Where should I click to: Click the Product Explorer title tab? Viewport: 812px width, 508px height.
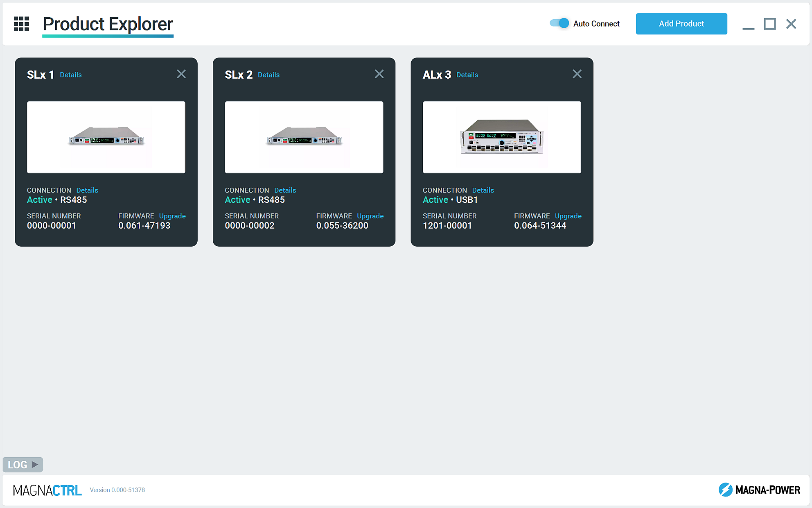point(108,25)
